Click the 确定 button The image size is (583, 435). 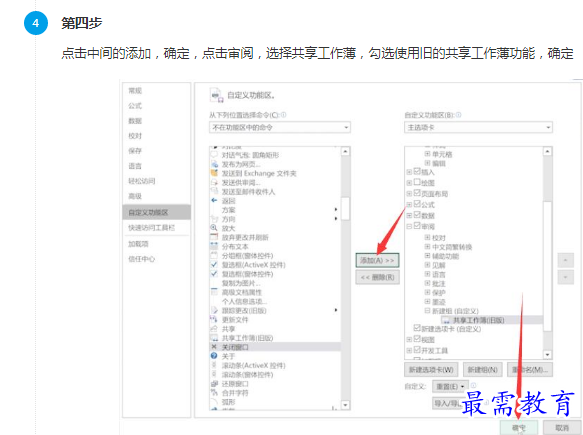519,428
